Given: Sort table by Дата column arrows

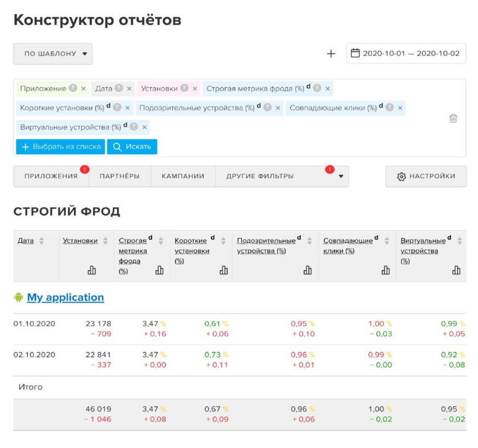Looking at the screenshot, I should point(42,241).
